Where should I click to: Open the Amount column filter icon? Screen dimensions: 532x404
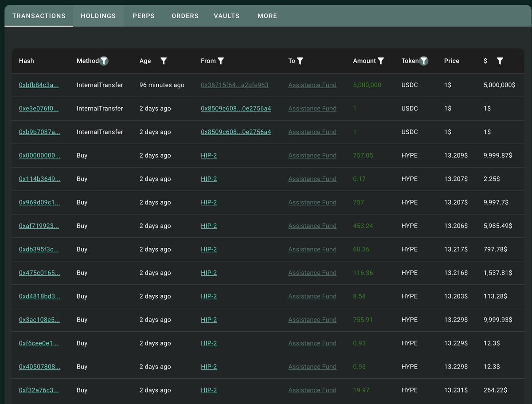pyautogui.click(x=381, y=61)
